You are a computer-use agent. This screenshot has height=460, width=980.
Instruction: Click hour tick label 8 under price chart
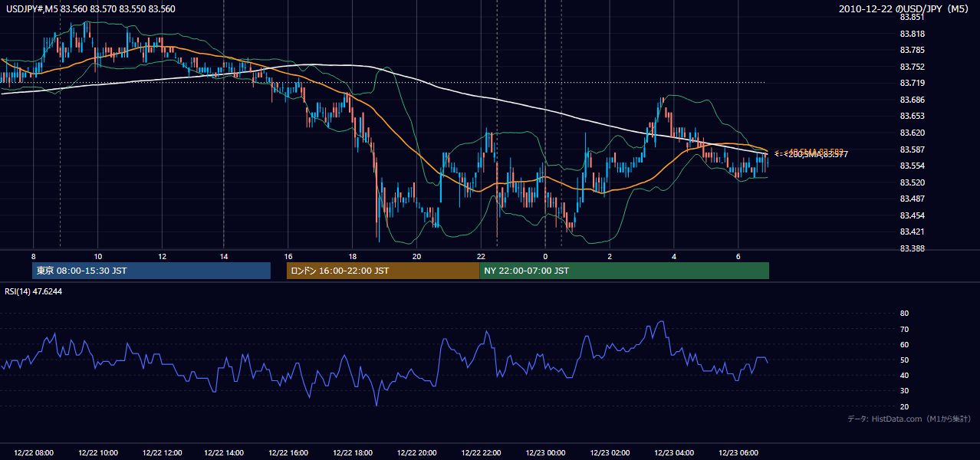34,256
